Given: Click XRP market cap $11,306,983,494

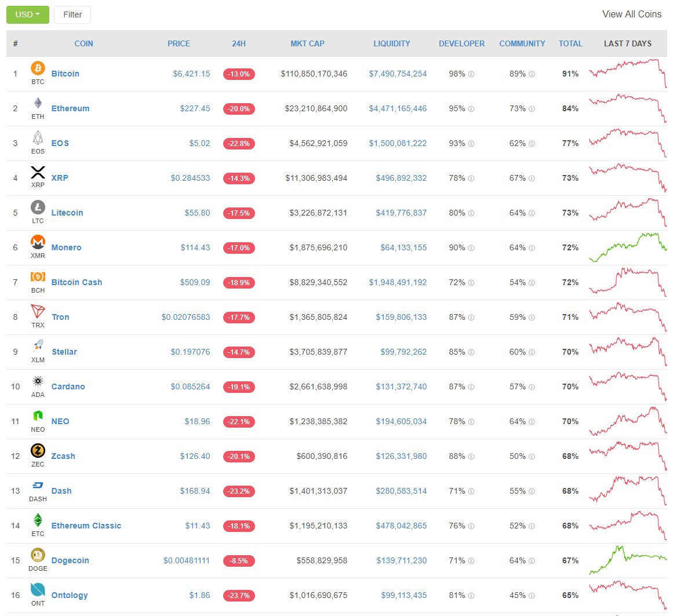Looking at the screenshot, I should [317, 178].
